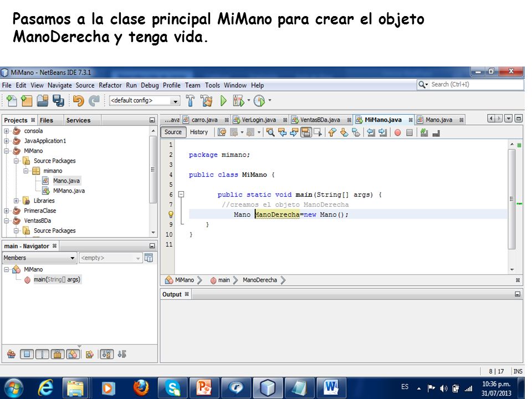Screen dimensions: 532x399
Task: Open the Refactor menu
Action: point(110,85)
